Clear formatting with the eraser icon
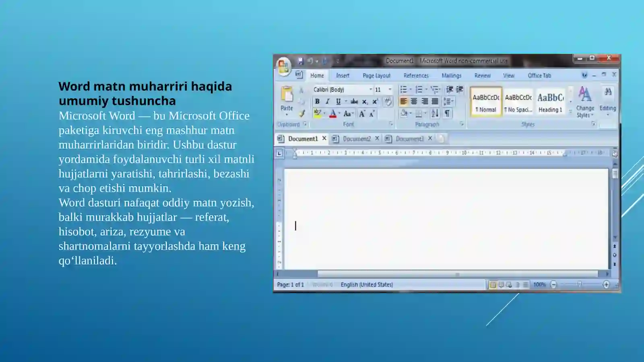Image resolution: width=644 pixels, height=362 pixels. [x=388, y=101]
